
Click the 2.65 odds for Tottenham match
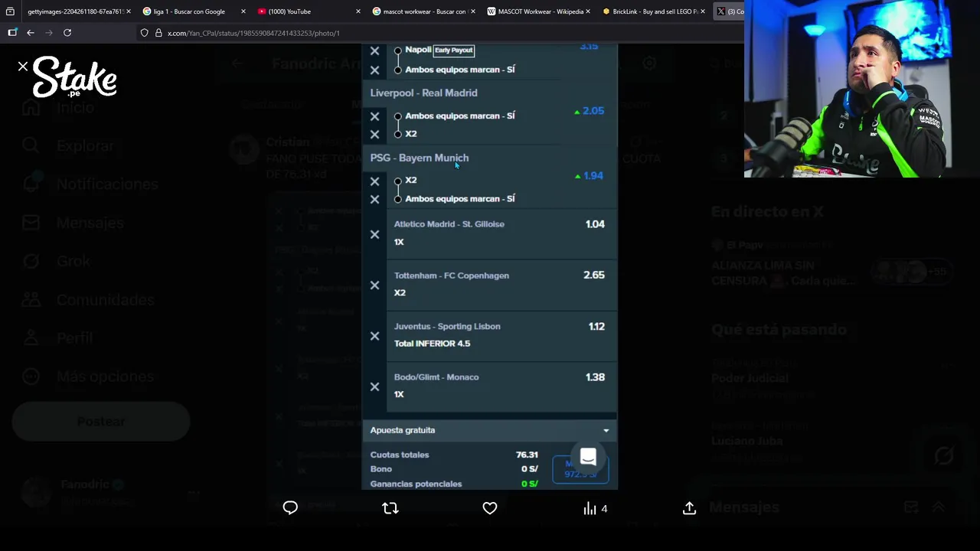point(594,275)
